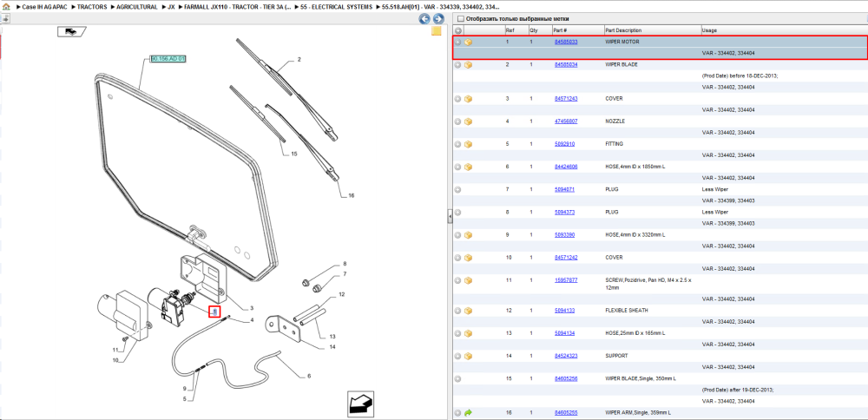Click the package icon for FITTING row

point(469,144)
